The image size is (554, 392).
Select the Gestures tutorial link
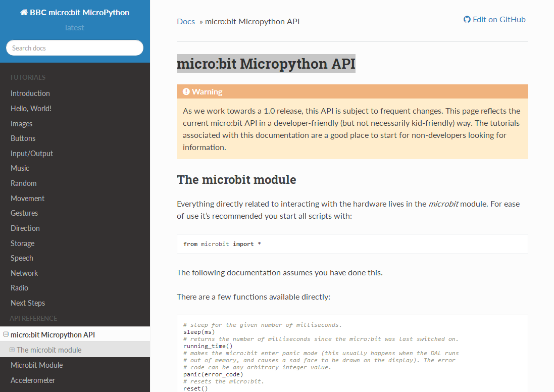24,213
